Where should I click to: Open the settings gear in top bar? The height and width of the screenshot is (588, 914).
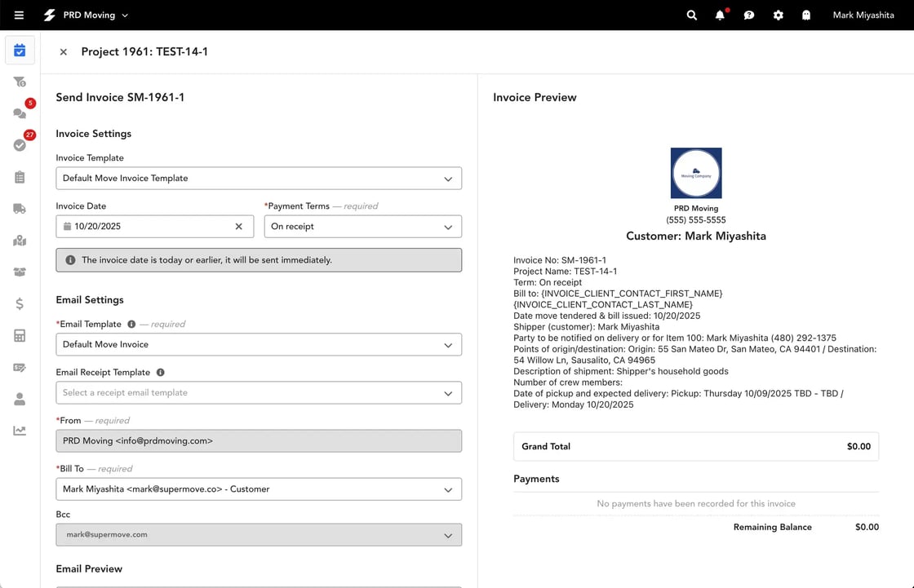point(778,15)
